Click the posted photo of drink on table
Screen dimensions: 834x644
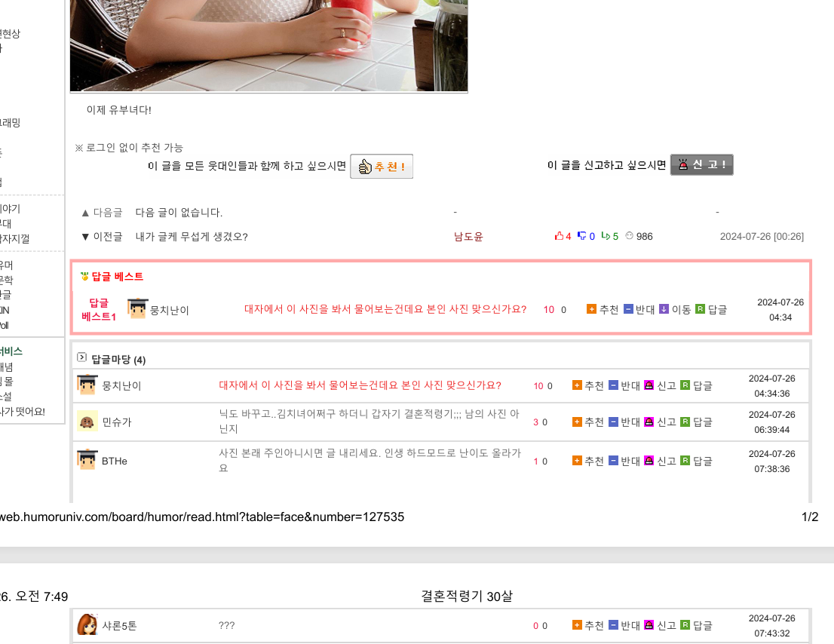click(x=268, y=46)
